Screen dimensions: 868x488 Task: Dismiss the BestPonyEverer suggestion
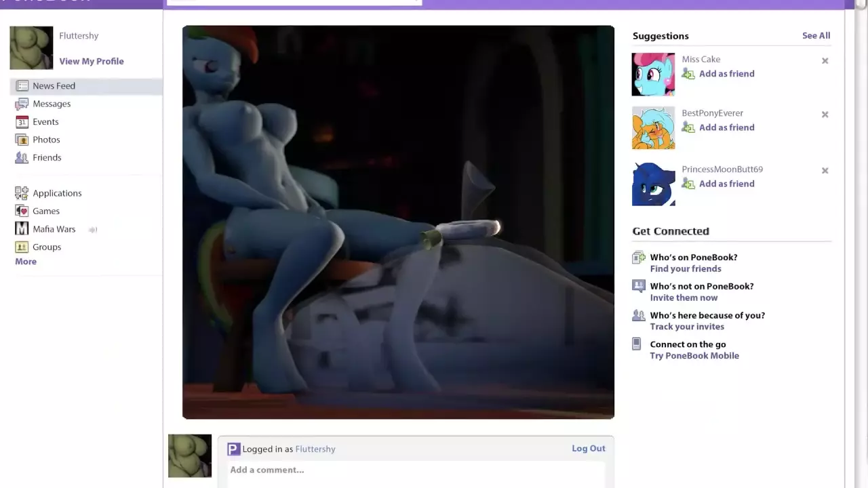825,115
